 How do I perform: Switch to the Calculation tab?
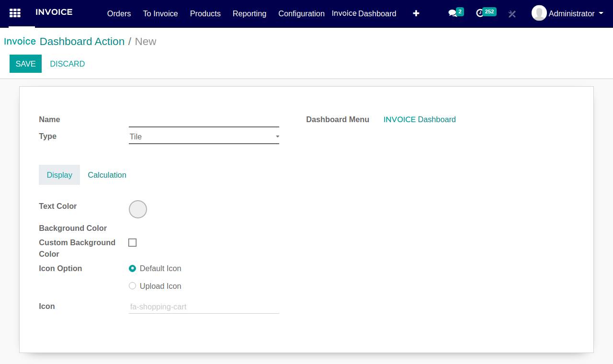pos(107,175)
